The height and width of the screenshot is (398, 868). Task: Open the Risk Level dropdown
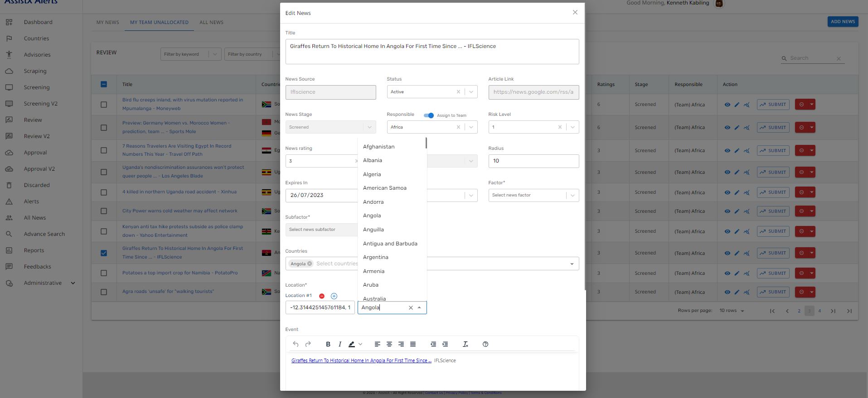(572, 127)
